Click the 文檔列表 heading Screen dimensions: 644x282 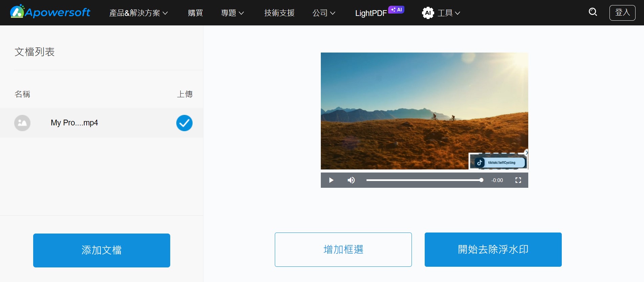35,52
